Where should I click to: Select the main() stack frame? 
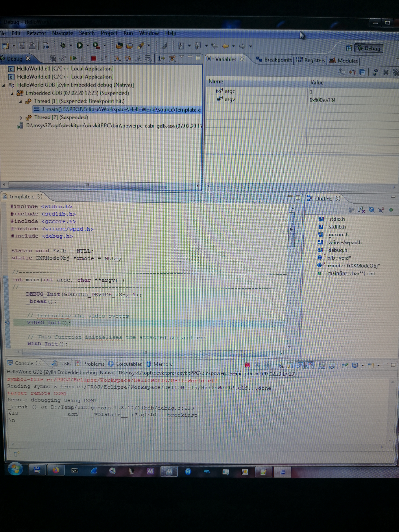click(x=117, y=109)
